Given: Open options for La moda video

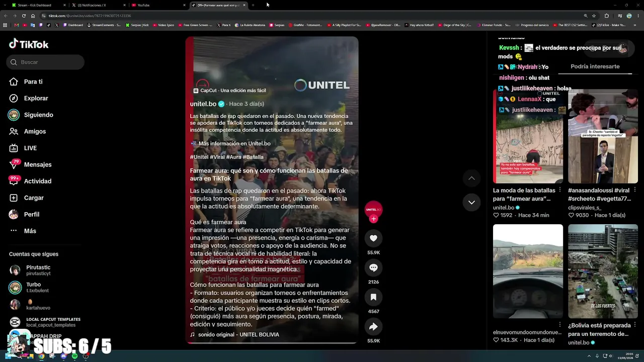Looking at the screenshot, I should [x=559, y=190].
